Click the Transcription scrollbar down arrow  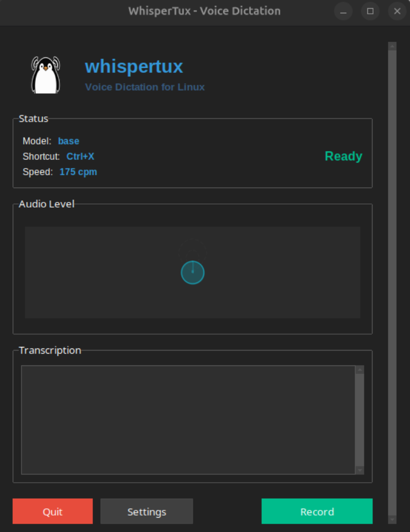pos(360,470)
